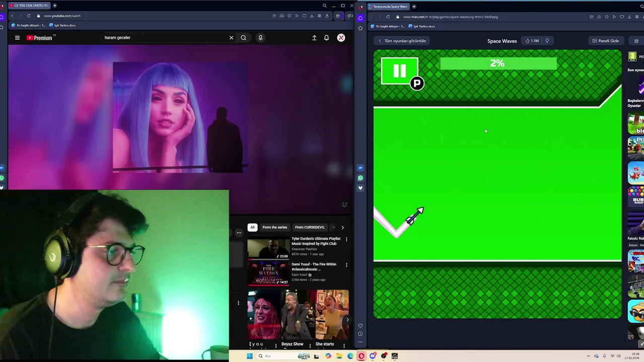Clear the 'haram geceler' search text

(x=231, y=38)
